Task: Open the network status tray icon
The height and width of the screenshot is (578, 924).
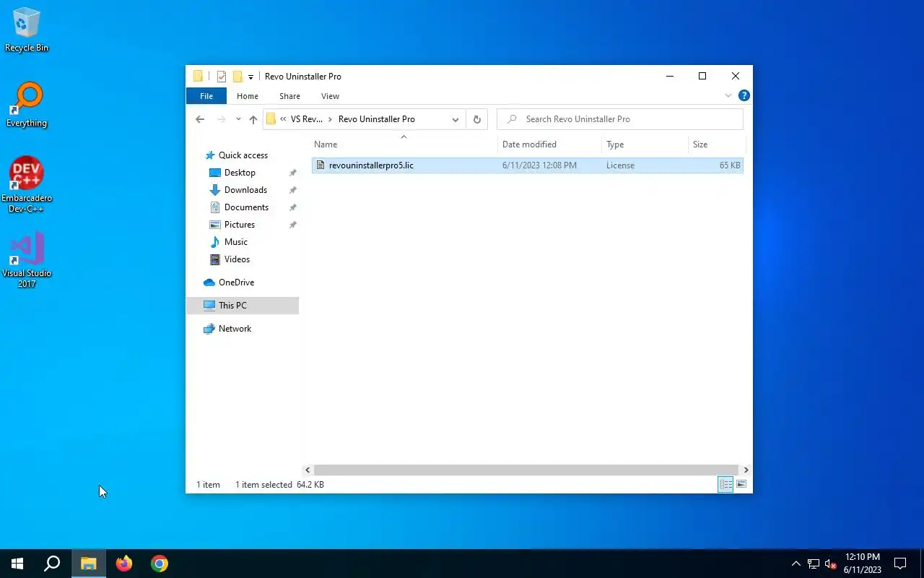Action: 814,564
